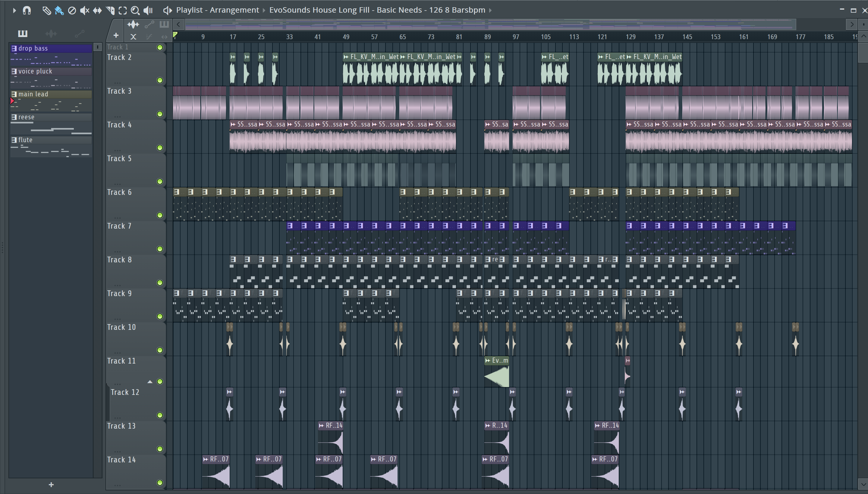Viewport: 868px width, 494px height.
Task: Focus on pattern clips in the playlist
Action: pyautogui.click(x=164, y=24)
